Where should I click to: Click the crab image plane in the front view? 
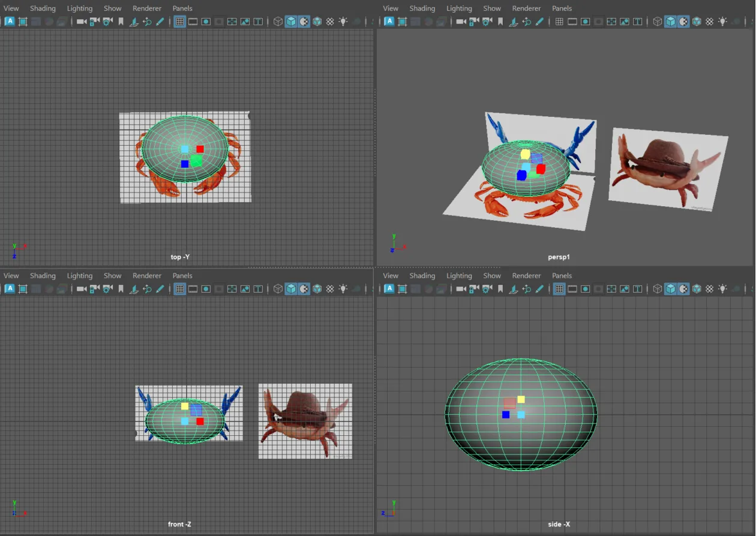click(x=305, y=420)
